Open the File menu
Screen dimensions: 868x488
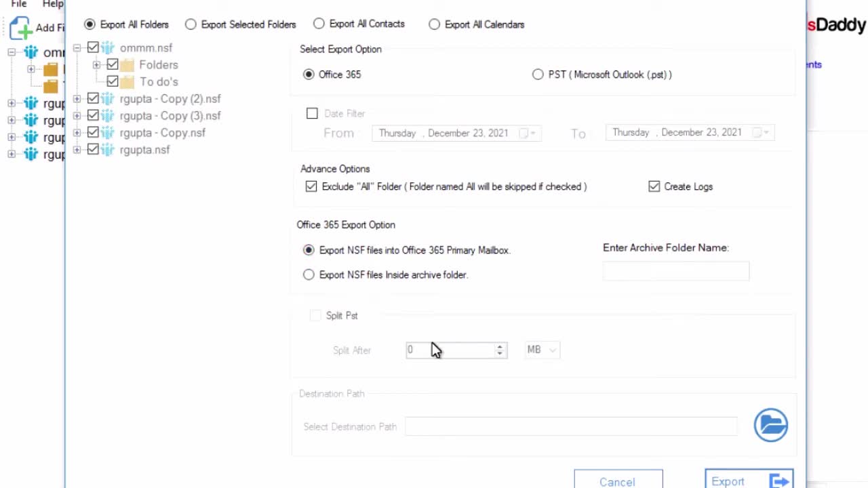pyautogui.click(x=19, y=4)
